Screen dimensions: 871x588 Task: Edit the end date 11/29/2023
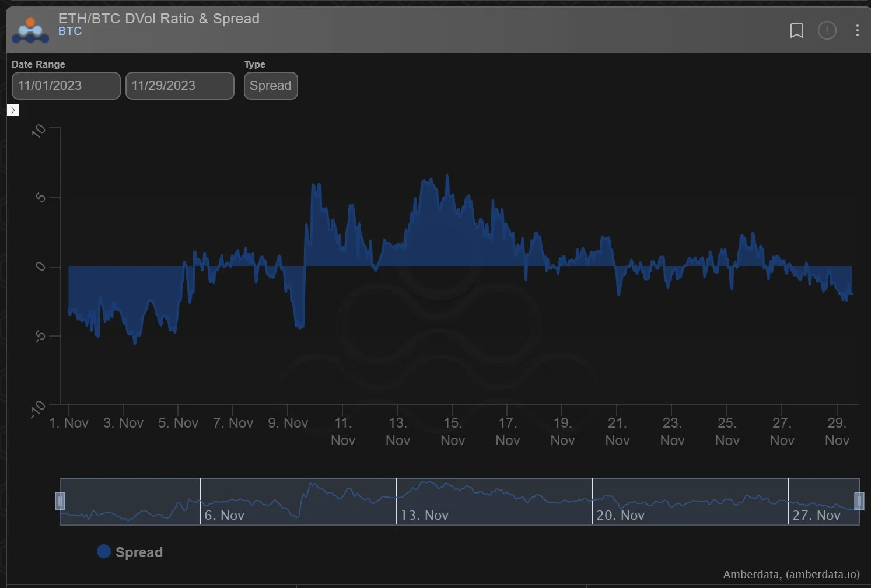coord(180,86)
